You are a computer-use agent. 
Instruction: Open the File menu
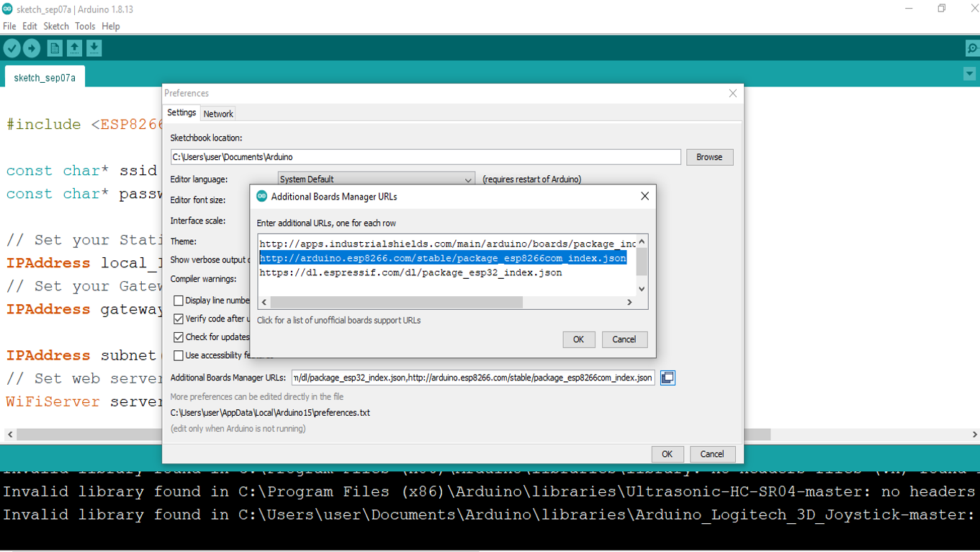9,26
